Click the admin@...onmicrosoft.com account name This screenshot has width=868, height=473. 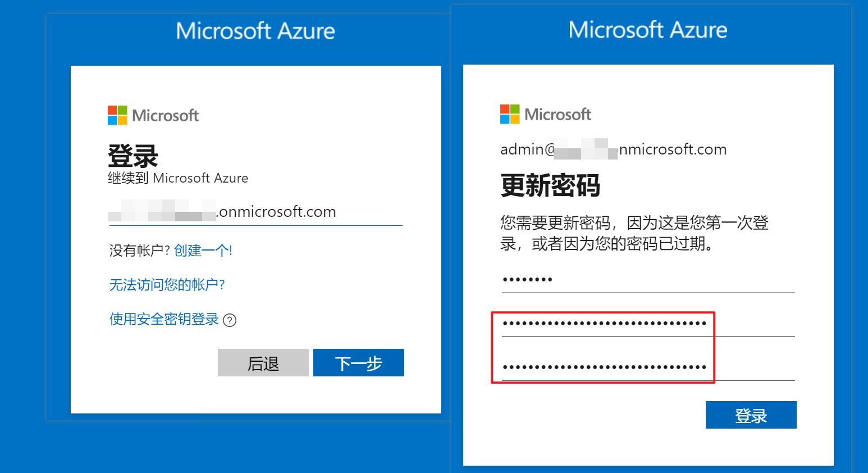[614, 149]
